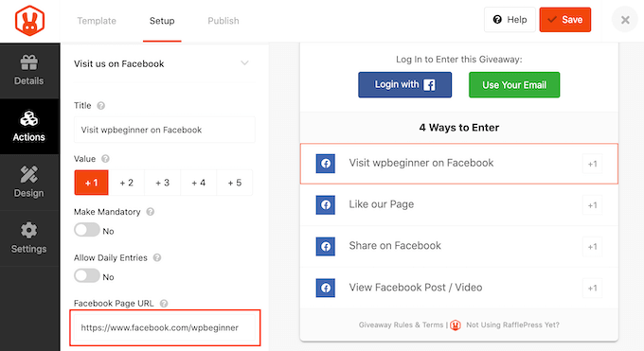Click the 4 Ways to Enter heading
Screen dimensions: 644x351
click(458, 128)
